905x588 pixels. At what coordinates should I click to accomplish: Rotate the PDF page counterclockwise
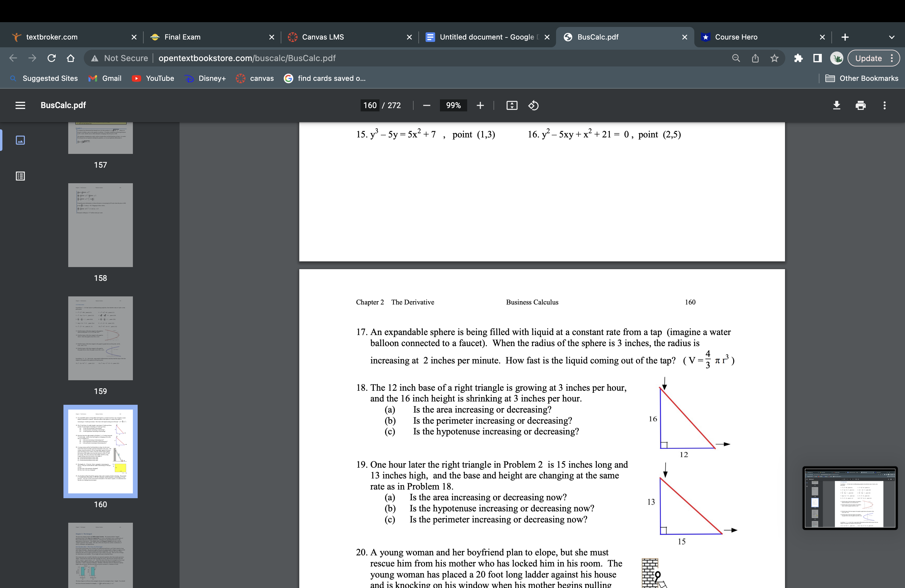click(533, 105)
